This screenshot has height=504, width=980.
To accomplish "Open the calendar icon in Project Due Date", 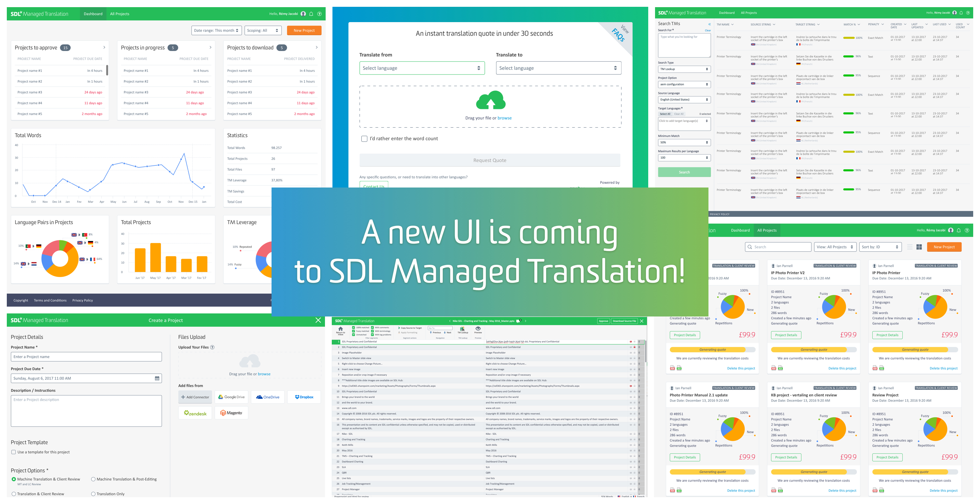I will coord(157,378).
